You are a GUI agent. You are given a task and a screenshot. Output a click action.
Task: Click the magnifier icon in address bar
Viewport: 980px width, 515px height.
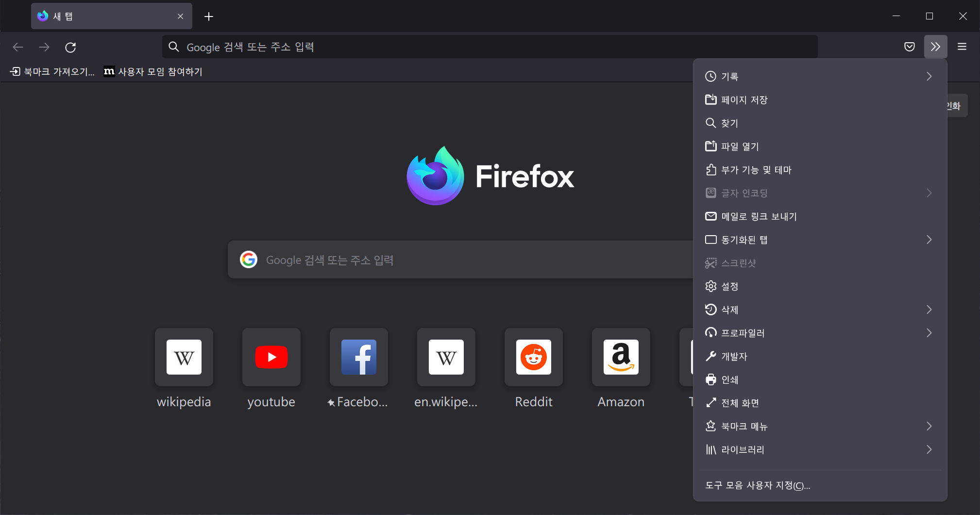coord(174,47)
